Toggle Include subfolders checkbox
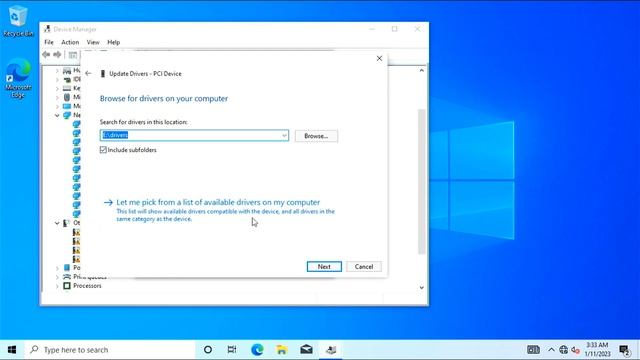Viewport: 640px width, 360px height. 103,150
